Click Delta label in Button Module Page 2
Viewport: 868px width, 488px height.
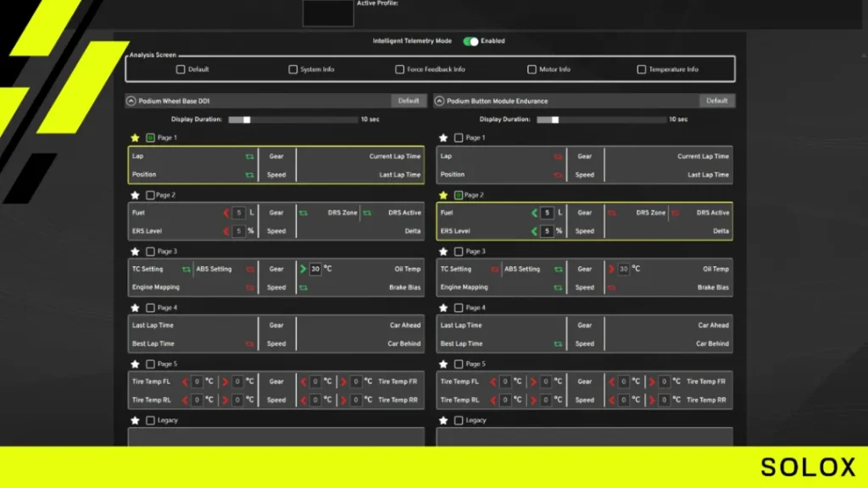coord(721,231)
